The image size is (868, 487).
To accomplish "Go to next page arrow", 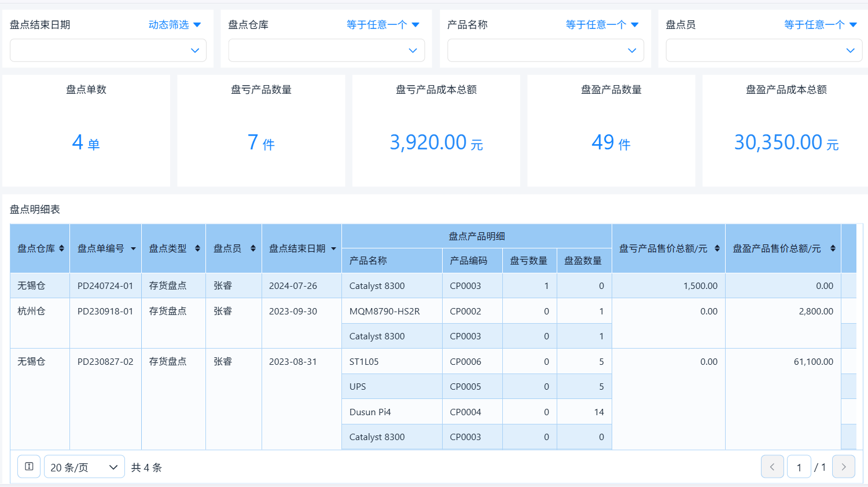I will pos(844,467).
